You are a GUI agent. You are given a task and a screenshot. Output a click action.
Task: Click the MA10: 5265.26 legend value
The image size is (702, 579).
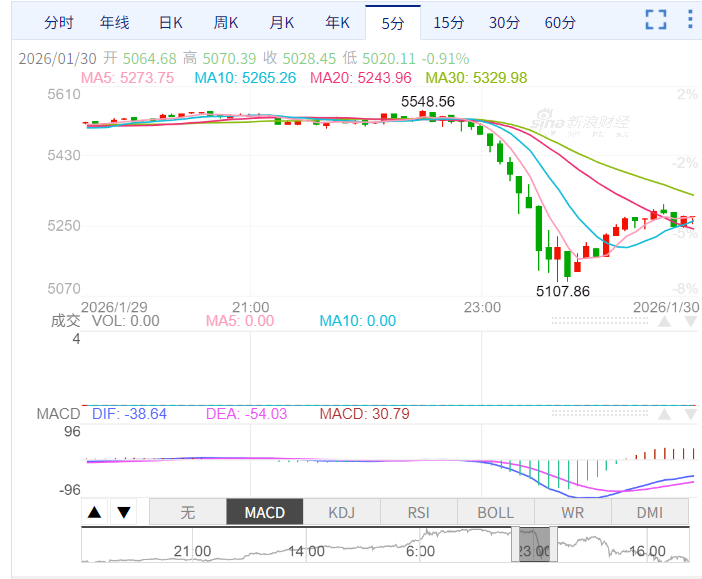245,78
